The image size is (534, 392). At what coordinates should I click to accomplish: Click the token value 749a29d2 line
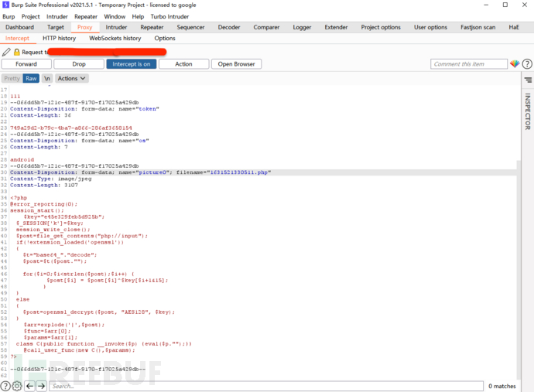tap(71, 128)
